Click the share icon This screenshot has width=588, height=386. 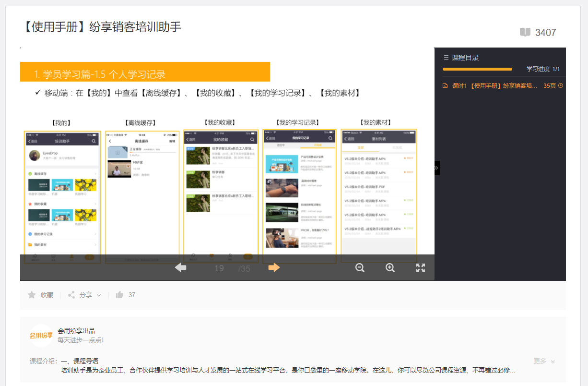click(71, 295)
